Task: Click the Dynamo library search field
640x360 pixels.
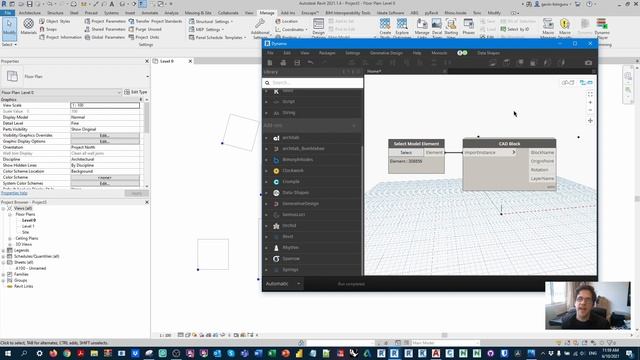Action: coord(313,83)
